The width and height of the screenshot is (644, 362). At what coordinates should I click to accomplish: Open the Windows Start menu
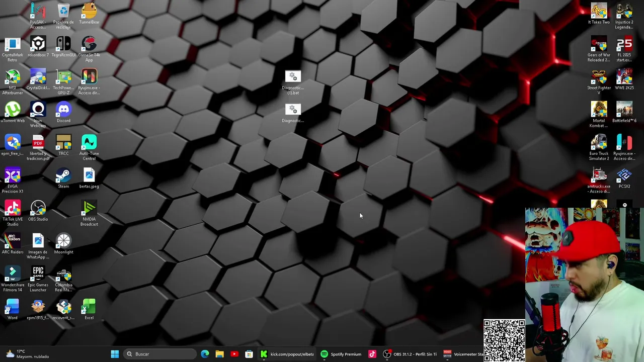click(115, 354)
